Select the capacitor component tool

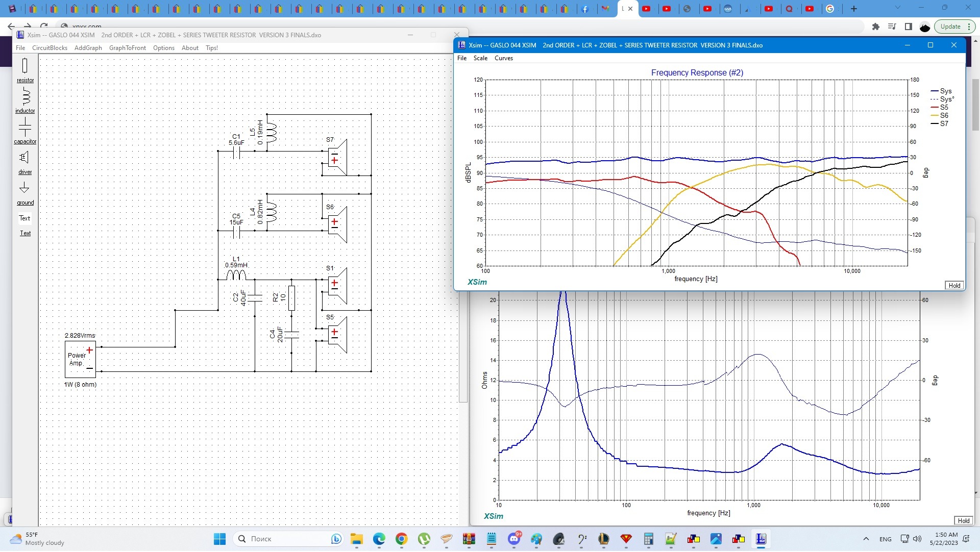pos(24,131)
